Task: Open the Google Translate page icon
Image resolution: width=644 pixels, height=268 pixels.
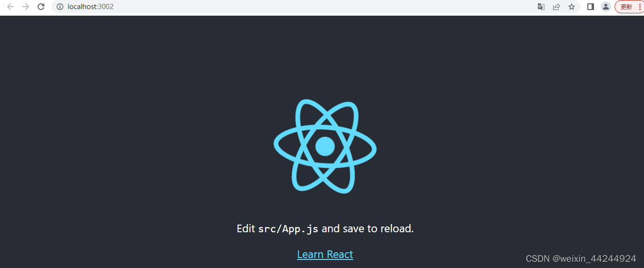Action: click(541, 7)
